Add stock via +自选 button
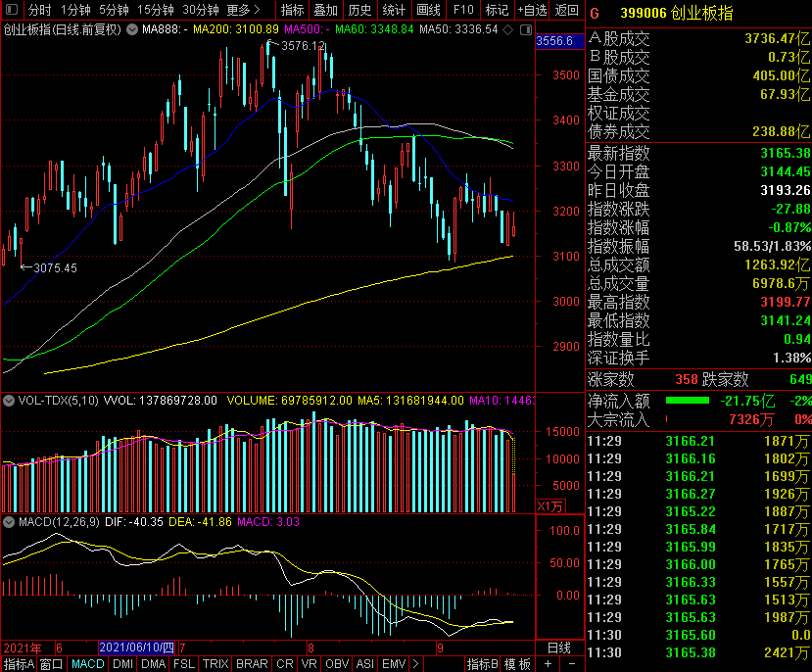812x672 pixels. tap(533, 10)
